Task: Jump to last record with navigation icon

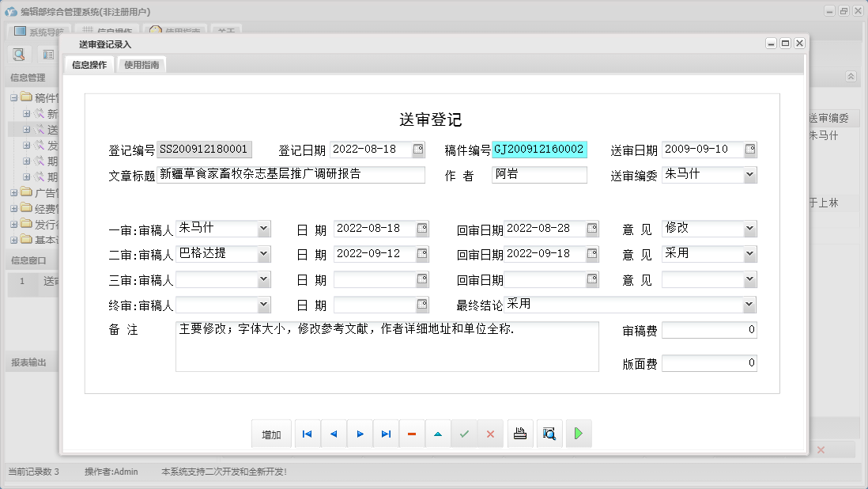Action: pyautogui.click(x=386, y=433)
